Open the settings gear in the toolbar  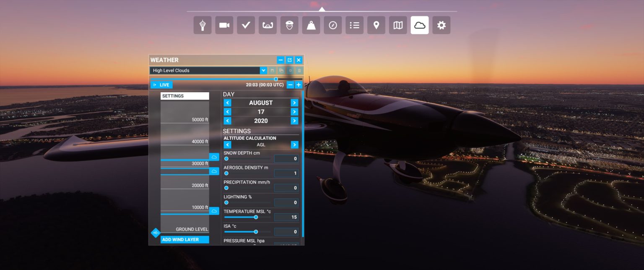pos(441,25)
